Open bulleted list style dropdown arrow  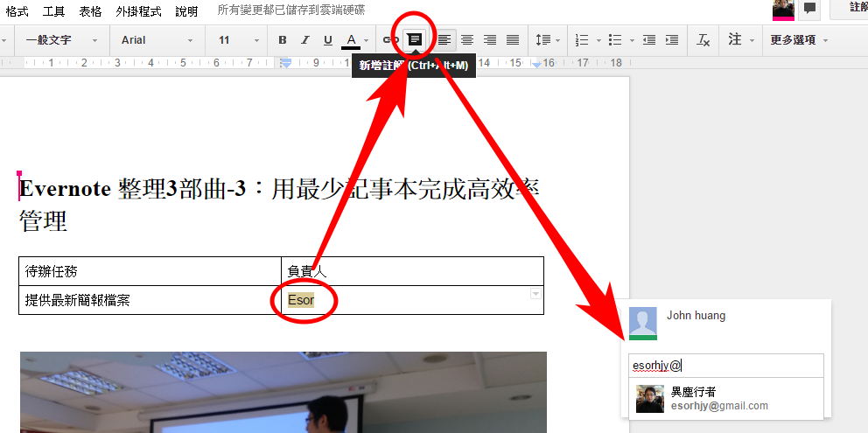632,40
